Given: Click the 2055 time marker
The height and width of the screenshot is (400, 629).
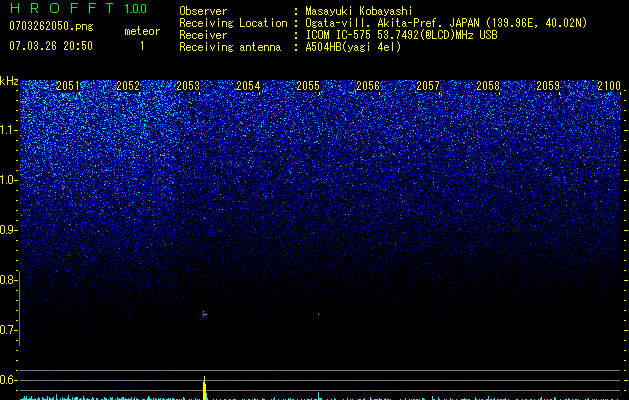Looking at the screenshot, I should 308,86.
